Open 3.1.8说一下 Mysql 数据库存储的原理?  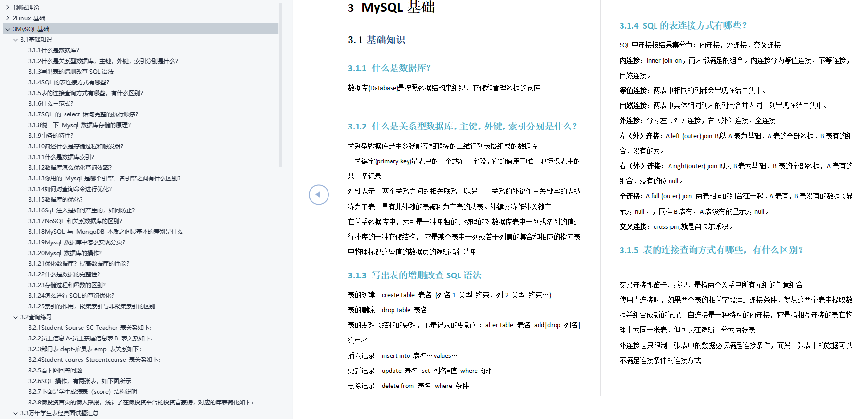pos(79,125)
